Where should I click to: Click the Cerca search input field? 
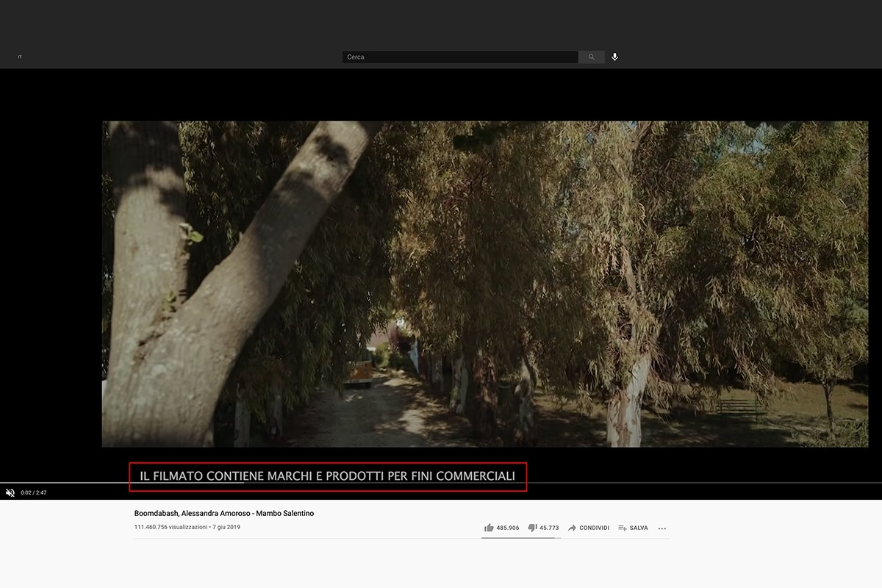pos(460,57)
